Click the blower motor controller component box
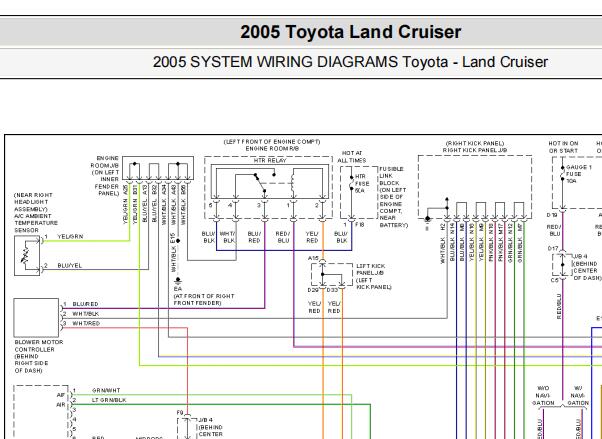Viewport: 602px width, 439px height. click(36, 318)
